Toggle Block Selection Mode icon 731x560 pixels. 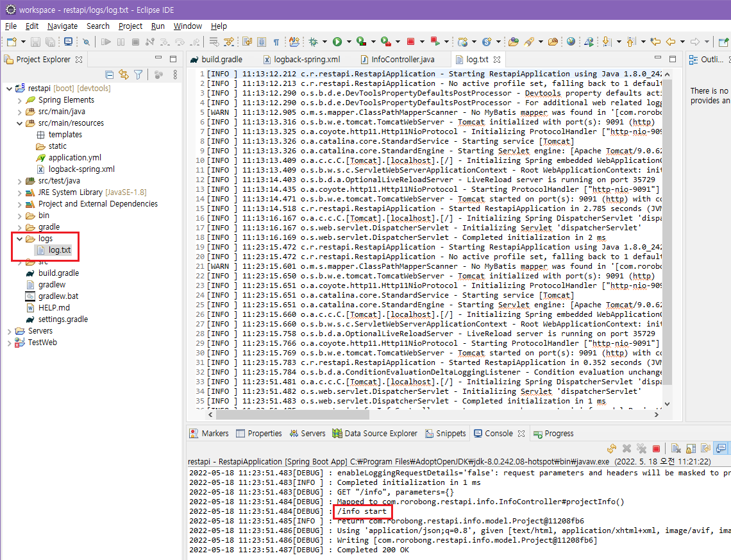[x=262, y=42]
